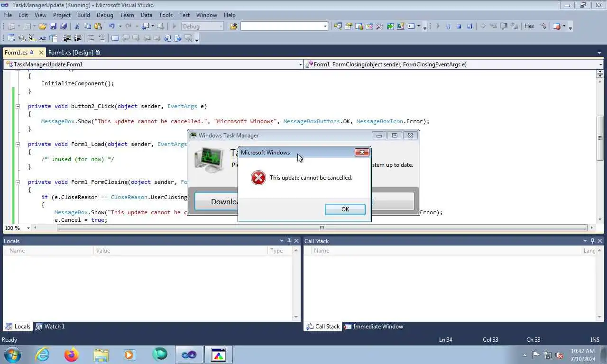Open the Find combo box dropdown arrow

(325, 27)
